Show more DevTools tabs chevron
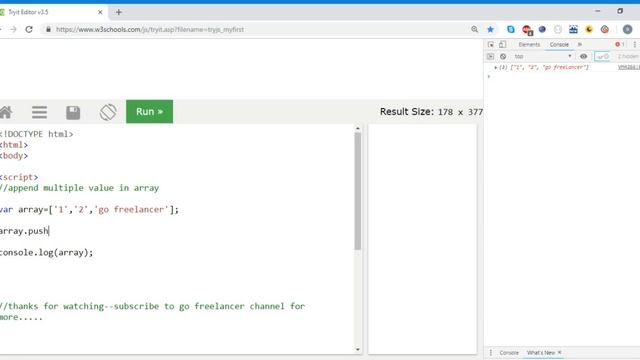The width and height of the screenshot is (640, 360). coord(580,44)
